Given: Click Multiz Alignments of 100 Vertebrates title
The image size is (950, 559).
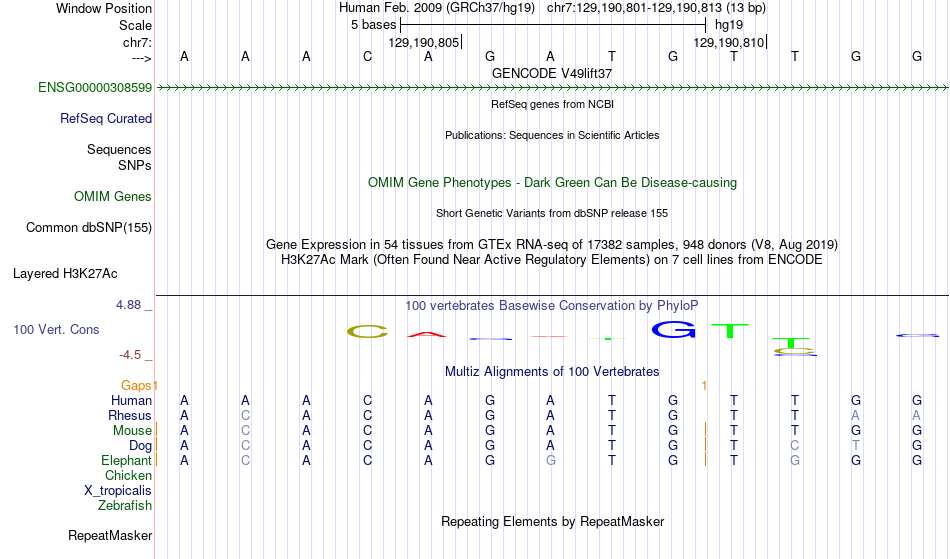Looking at the screenshot, I should point(552,372).
